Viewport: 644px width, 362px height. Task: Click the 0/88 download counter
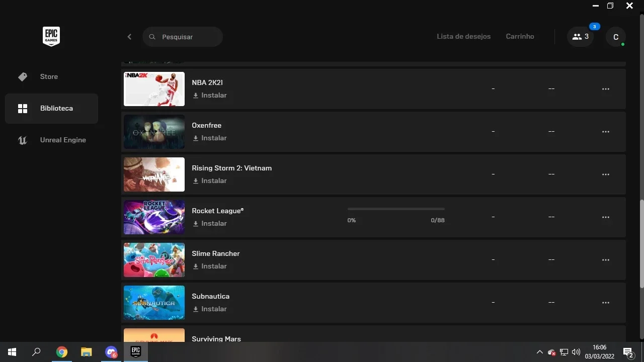[438, 221]
